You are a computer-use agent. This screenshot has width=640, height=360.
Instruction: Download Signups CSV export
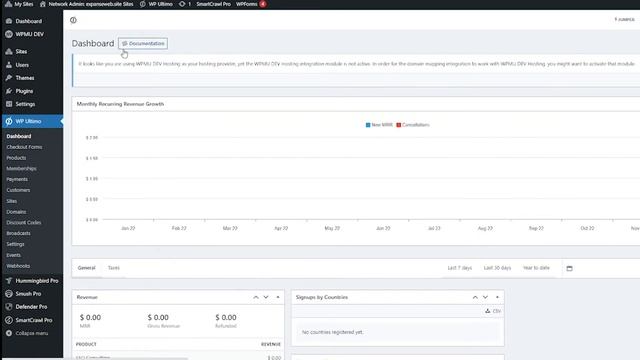point(493,311)
